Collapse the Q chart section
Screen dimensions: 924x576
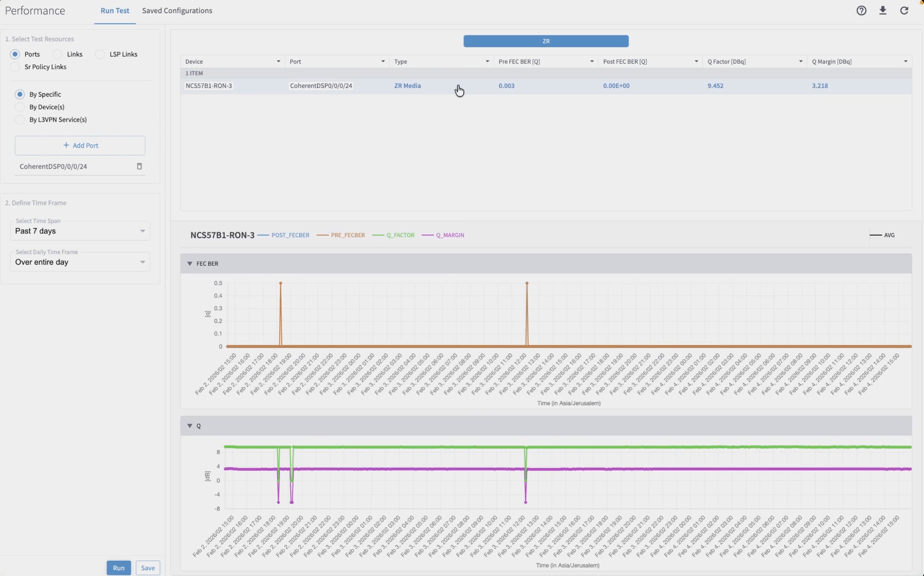190,426
